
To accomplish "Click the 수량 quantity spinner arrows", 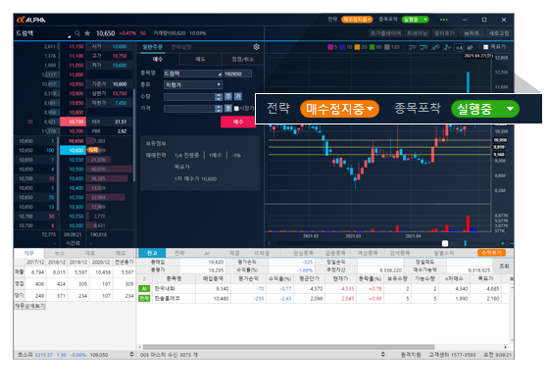I will [x=219, y=97].
